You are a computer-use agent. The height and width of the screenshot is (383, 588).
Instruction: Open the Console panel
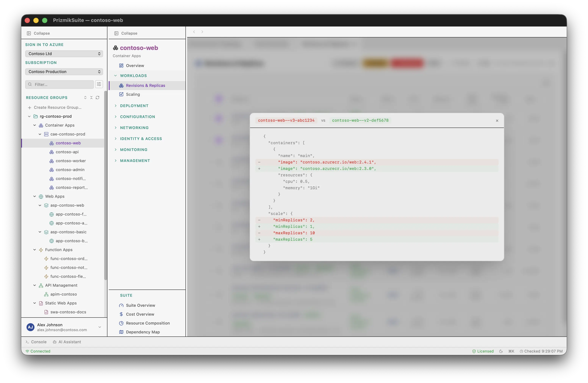click(36, 342)
